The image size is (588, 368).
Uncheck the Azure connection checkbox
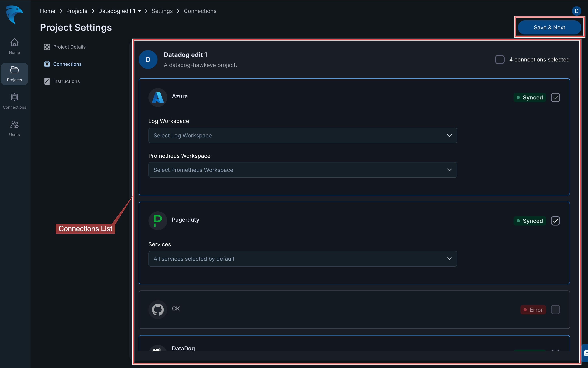click(x=555, y=97)
